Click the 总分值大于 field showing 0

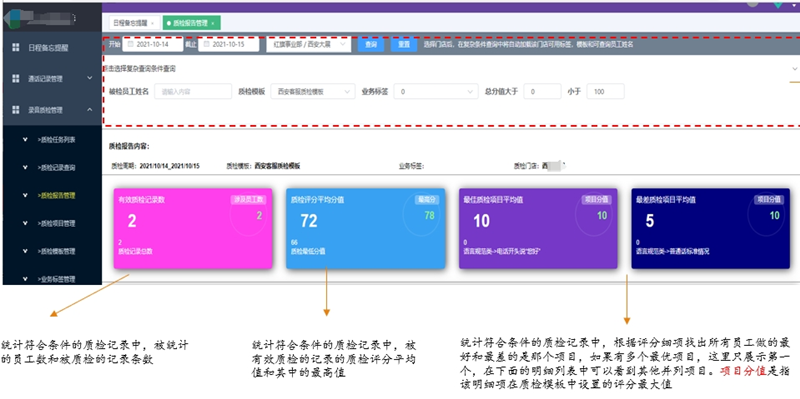[542, 92]
